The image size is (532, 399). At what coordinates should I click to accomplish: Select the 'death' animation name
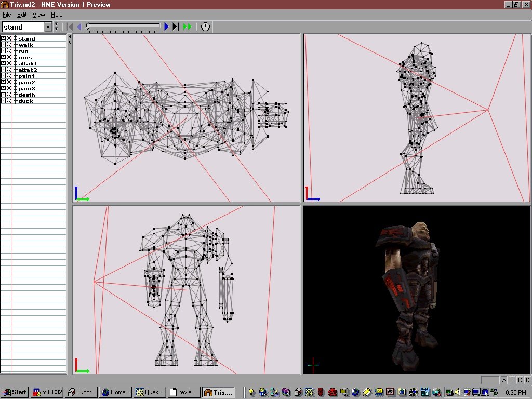pyautogui.click(x=26, y=95)
